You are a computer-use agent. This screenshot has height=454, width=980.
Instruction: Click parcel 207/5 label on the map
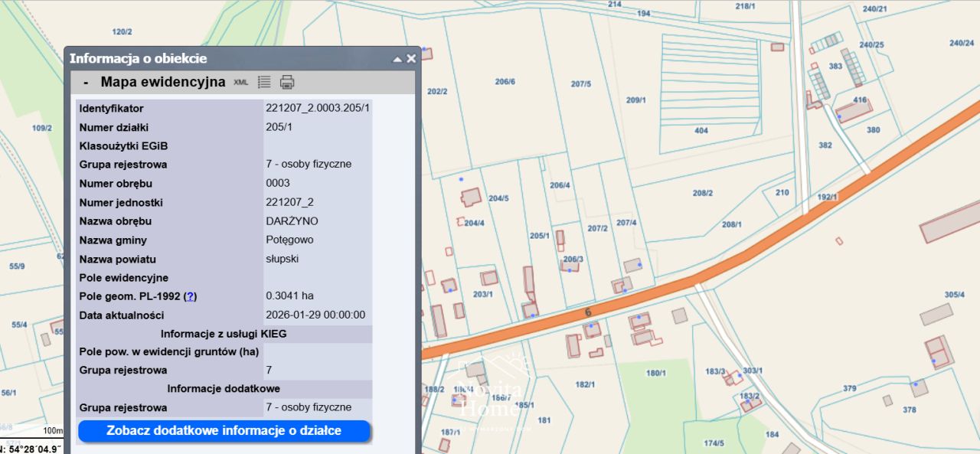point(581,83)
